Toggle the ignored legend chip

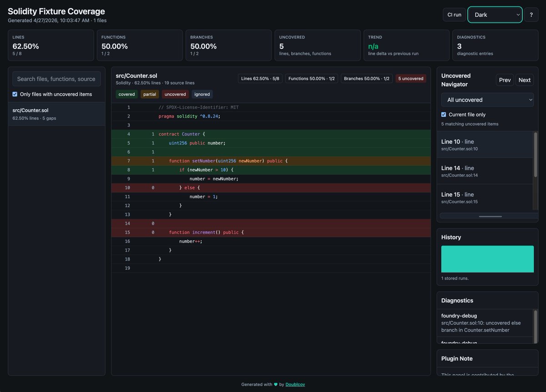click(202, 94)
